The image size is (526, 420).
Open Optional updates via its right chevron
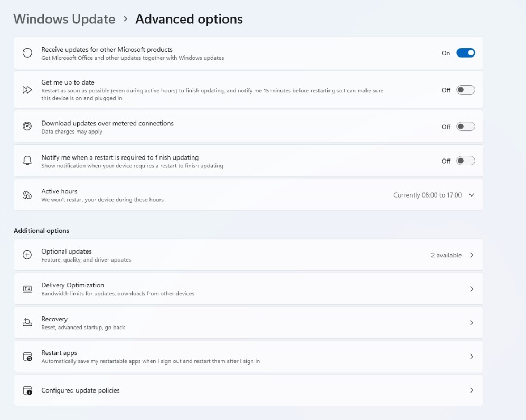tap(472, 255)
